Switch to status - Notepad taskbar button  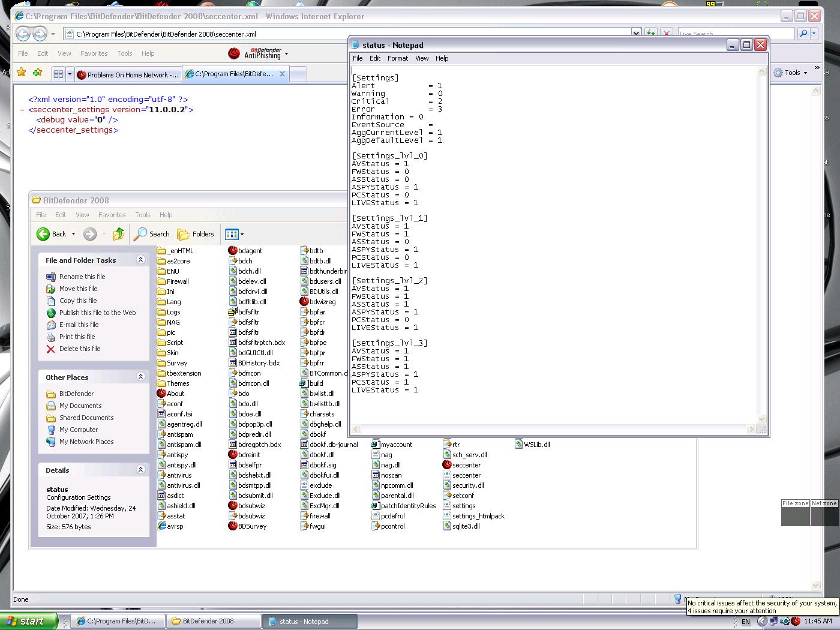coord(310,621)
